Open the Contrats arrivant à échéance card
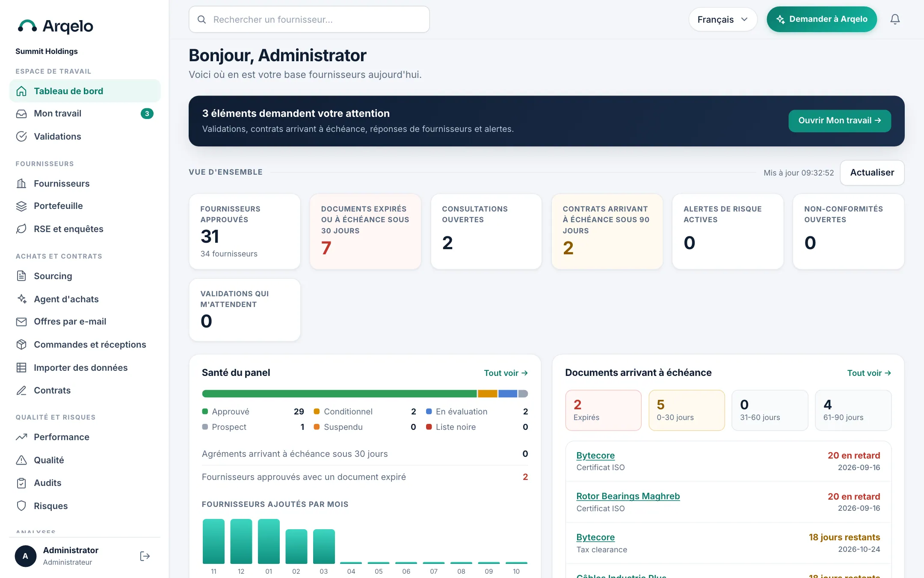 [607, 232]
